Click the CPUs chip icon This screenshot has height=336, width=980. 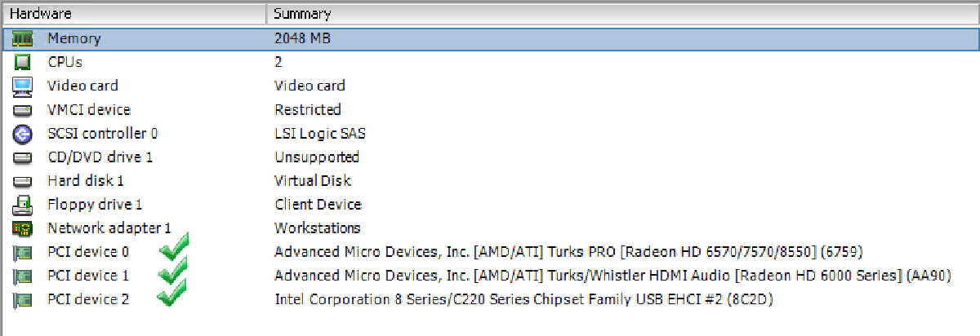coord(22,62)
